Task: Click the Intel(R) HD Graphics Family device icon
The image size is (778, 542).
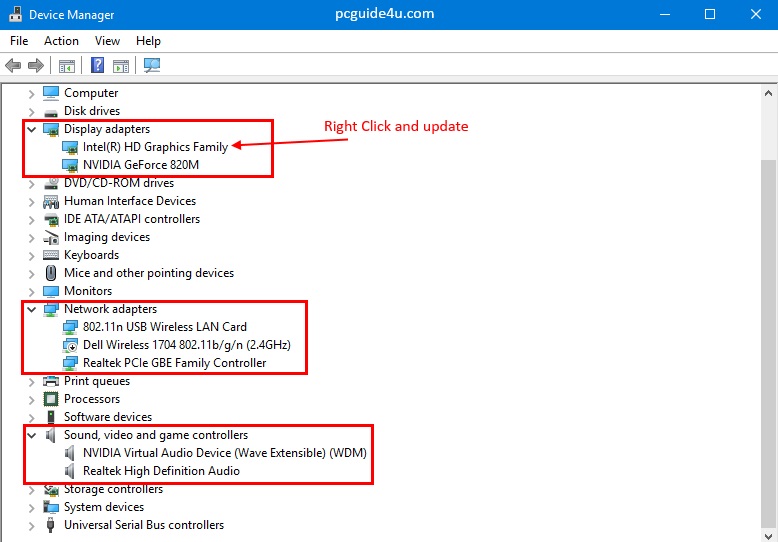Action: [x=70, y=147]
